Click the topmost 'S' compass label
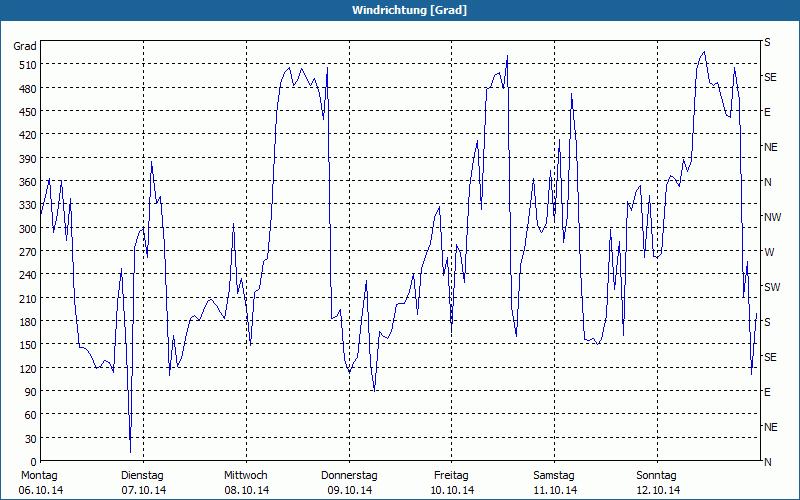The image size is (800, 500). (767, 42)
